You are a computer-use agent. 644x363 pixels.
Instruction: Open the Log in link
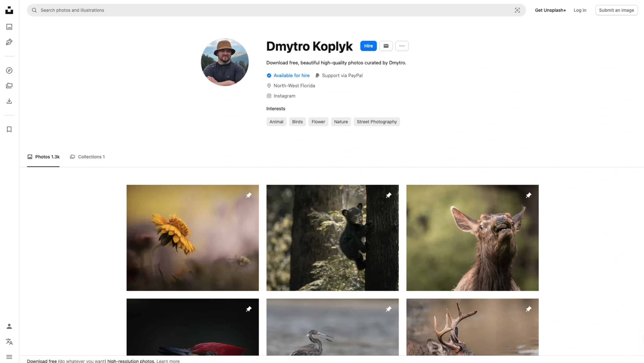(580, 10)
